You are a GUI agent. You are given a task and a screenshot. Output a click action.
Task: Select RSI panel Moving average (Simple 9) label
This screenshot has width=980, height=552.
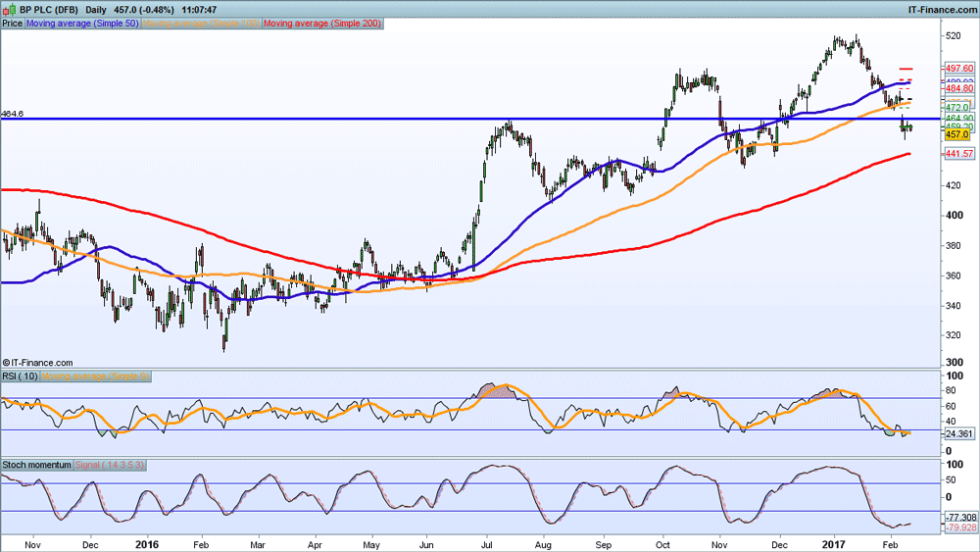(96, 376)
